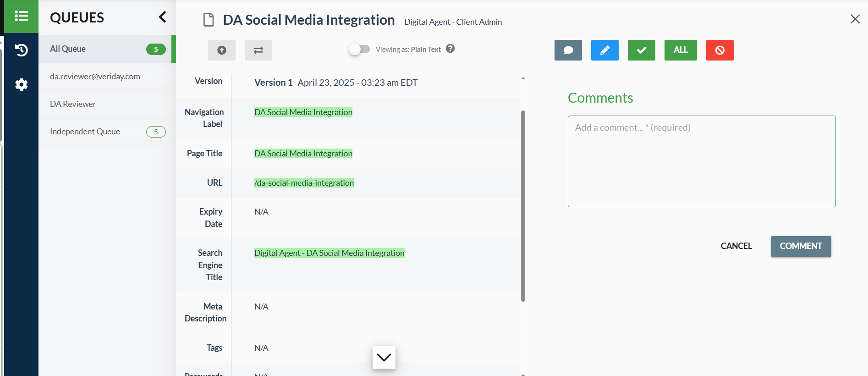Click the compare swap arrows button
Screen dimensions: 868x376
point(258,50)
